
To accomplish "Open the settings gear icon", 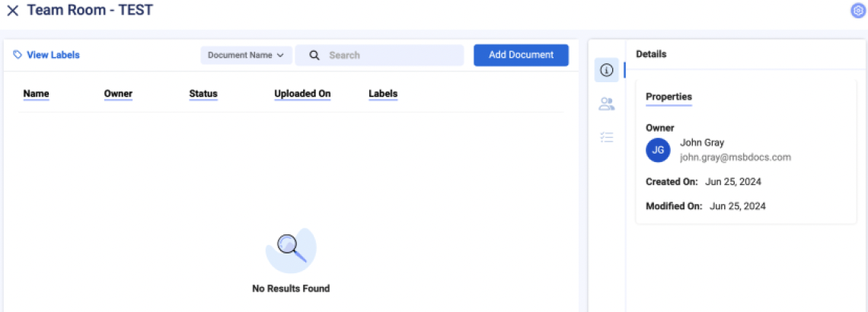I will coord(857,11).
